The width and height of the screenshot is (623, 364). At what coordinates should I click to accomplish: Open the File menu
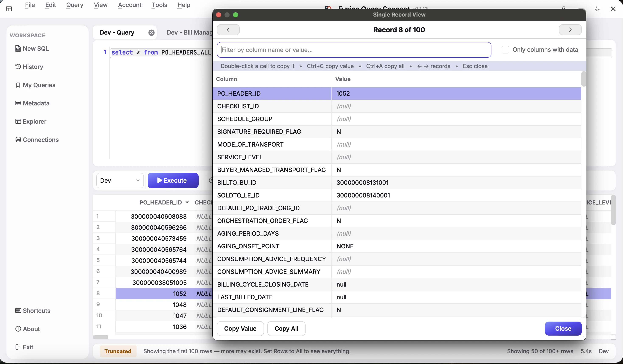30,5
